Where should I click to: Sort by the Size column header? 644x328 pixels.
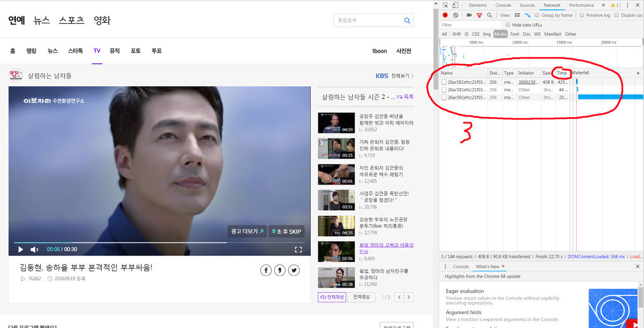coord(547,73)
